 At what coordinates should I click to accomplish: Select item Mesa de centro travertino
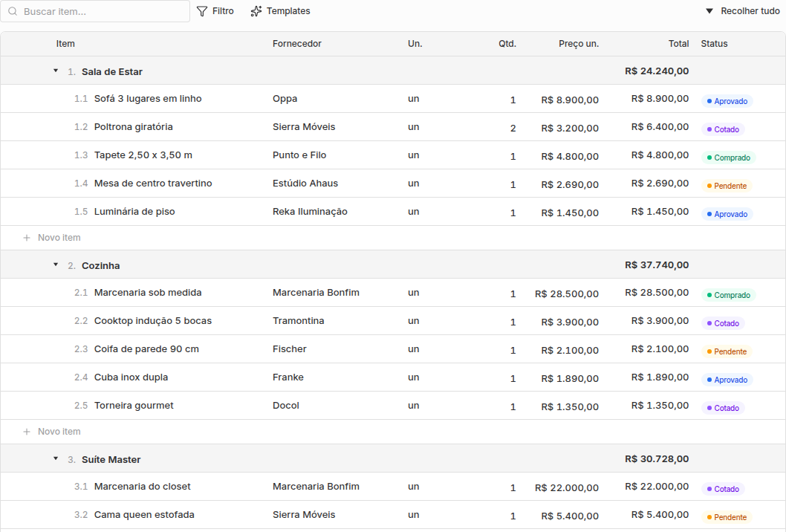tap(153, 184)
